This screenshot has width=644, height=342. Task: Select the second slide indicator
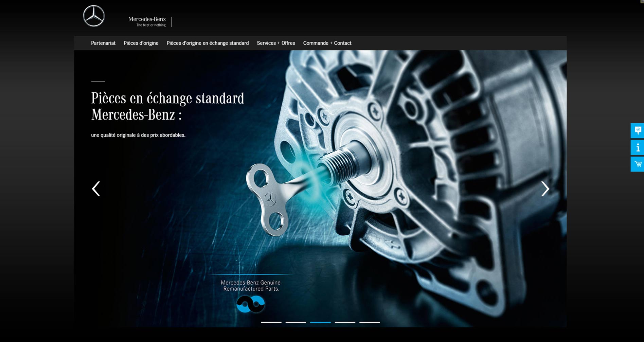pyautogui.click(x=296, y=322)
